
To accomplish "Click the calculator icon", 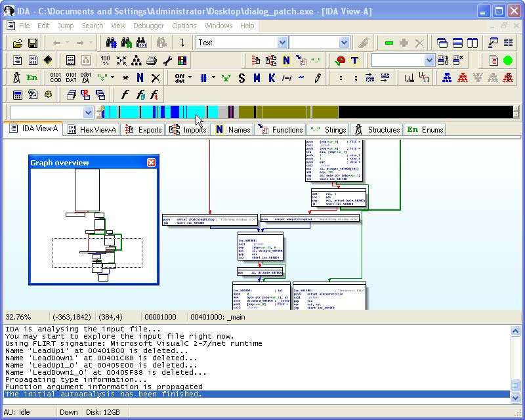I will tap(18, 95).
